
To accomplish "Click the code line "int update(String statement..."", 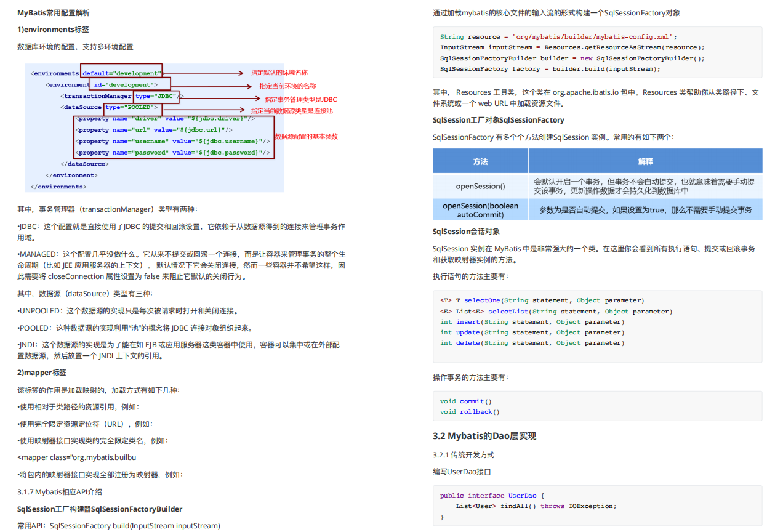I will coord(532,332).
